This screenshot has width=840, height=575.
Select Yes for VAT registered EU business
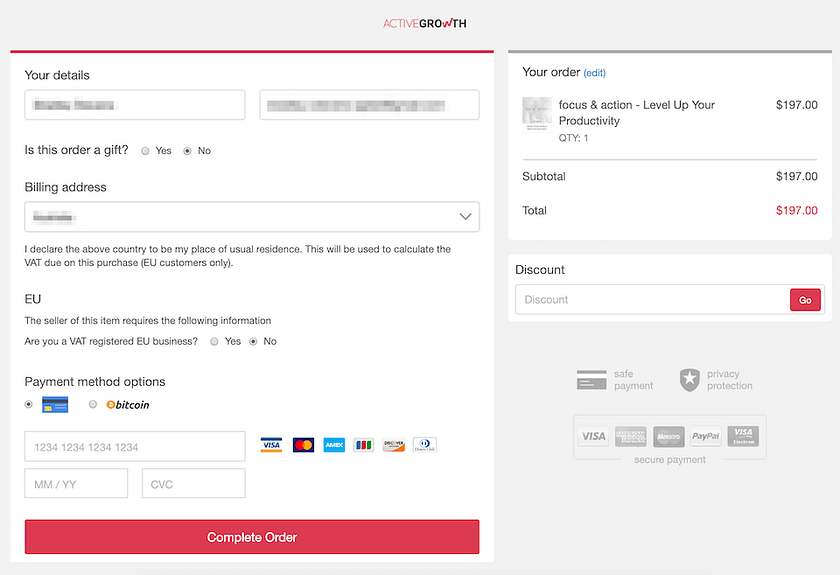click(215, 342)
